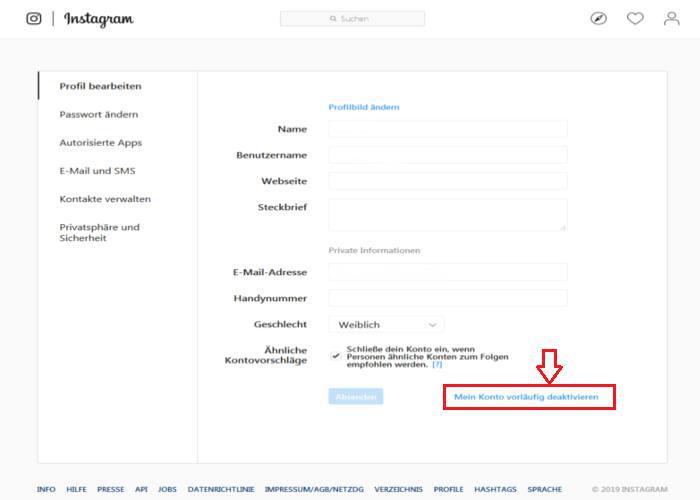Click the Steckbrief field label
Viewport: 700px width, 500px height.
point(283,207)
